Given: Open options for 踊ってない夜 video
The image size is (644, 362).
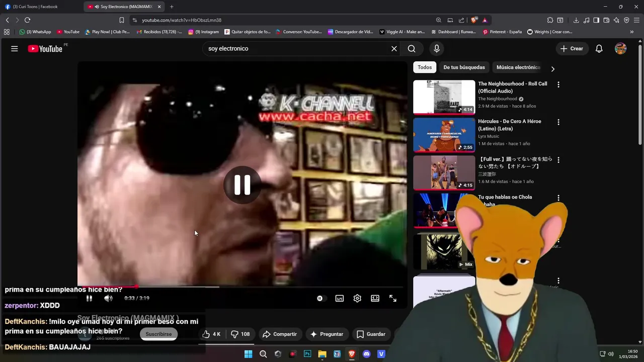Looking at the screenshot, I should [558, 160].
